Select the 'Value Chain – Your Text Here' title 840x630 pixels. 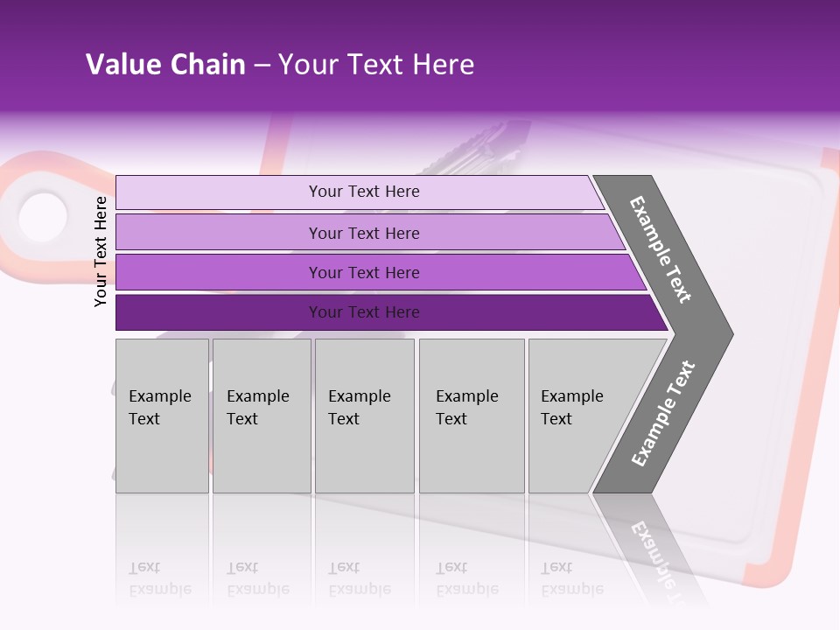280,64
